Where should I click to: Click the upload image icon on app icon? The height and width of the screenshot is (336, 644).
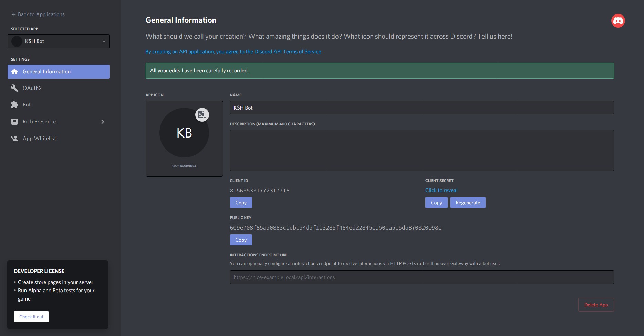(x=202, y=115)
